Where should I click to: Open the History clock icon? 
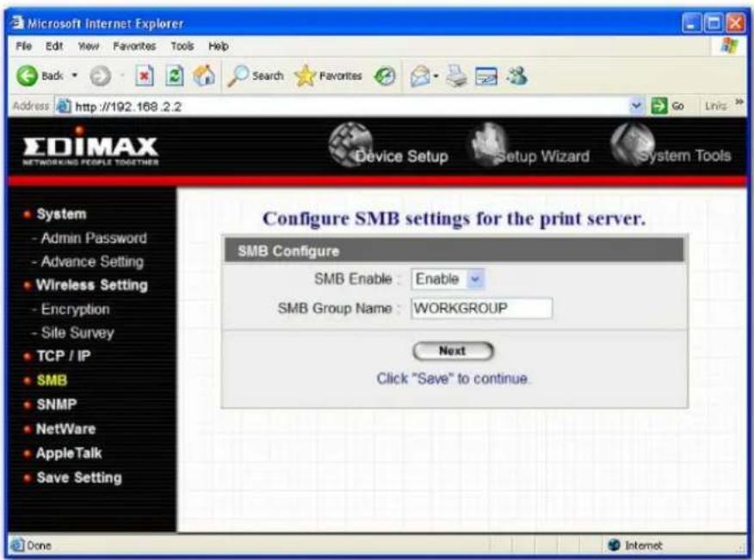[385, 76]
